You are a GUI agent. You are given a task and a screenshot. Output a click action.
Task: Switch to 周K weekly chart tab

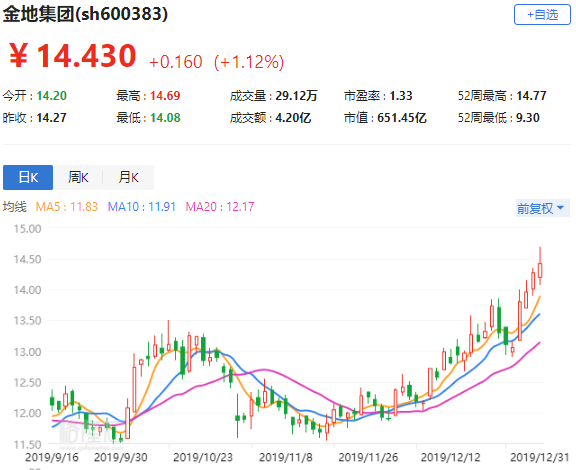[x=78, y=177]
